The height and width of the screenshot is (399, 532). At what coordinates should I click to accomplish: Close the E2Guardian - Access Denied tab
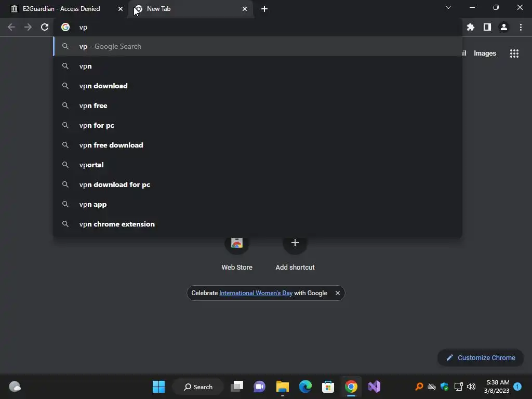coord(121,9)
